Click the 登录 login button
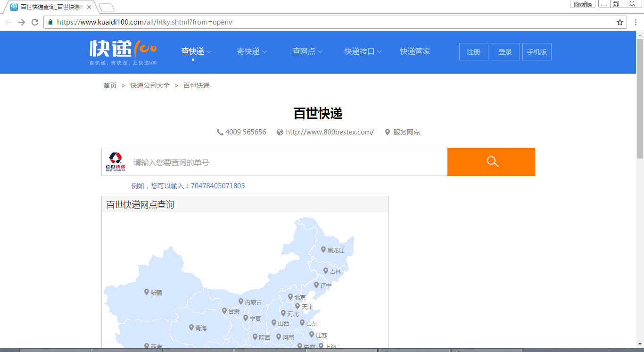 click(505, 52)
